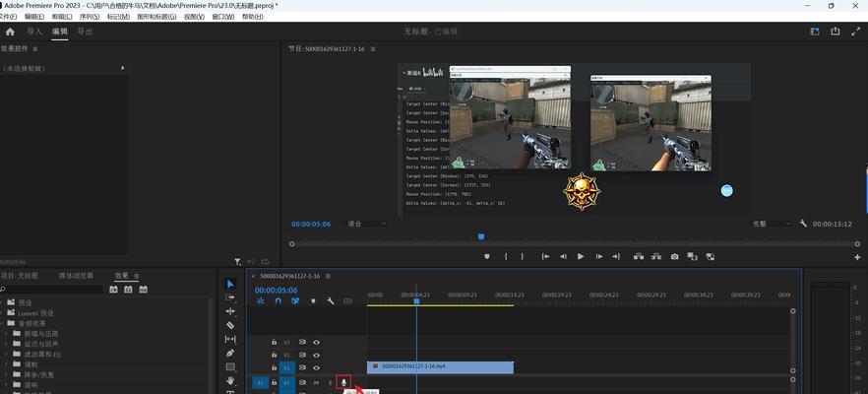Image resolution: width=868 pixels, height=394 pixels.
Task: Click the Lift button in monitor
Action: coord(639,256)
